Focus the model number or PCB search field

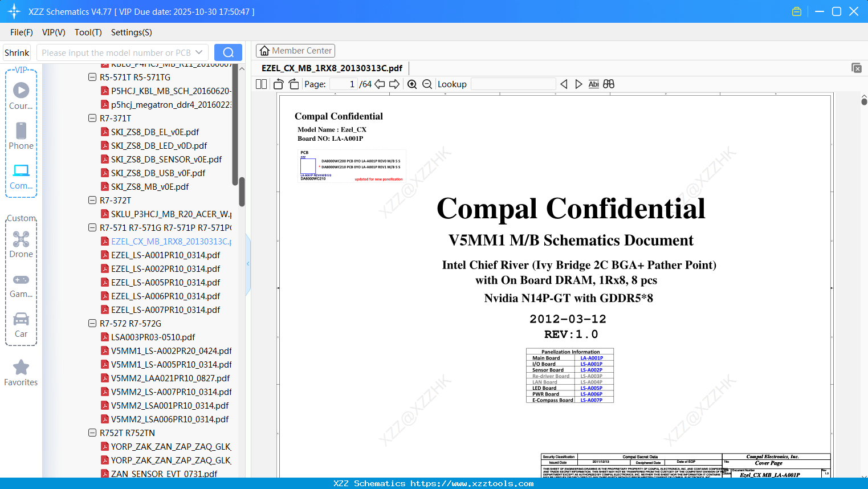click(x=116, y=52)
